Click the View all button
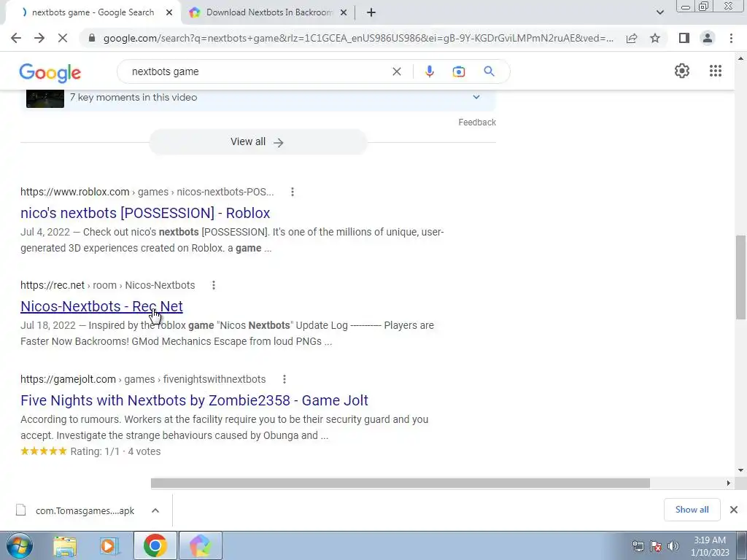Viewport: 747px width, 560px height. coord(258,142)
